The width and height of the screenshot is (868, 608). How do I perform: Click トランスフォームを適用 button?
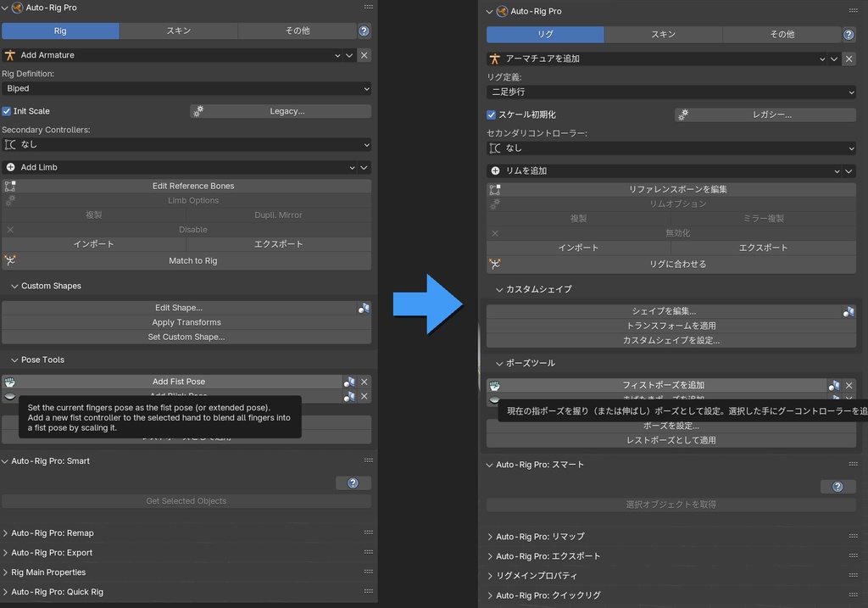(x=671, y=326)
